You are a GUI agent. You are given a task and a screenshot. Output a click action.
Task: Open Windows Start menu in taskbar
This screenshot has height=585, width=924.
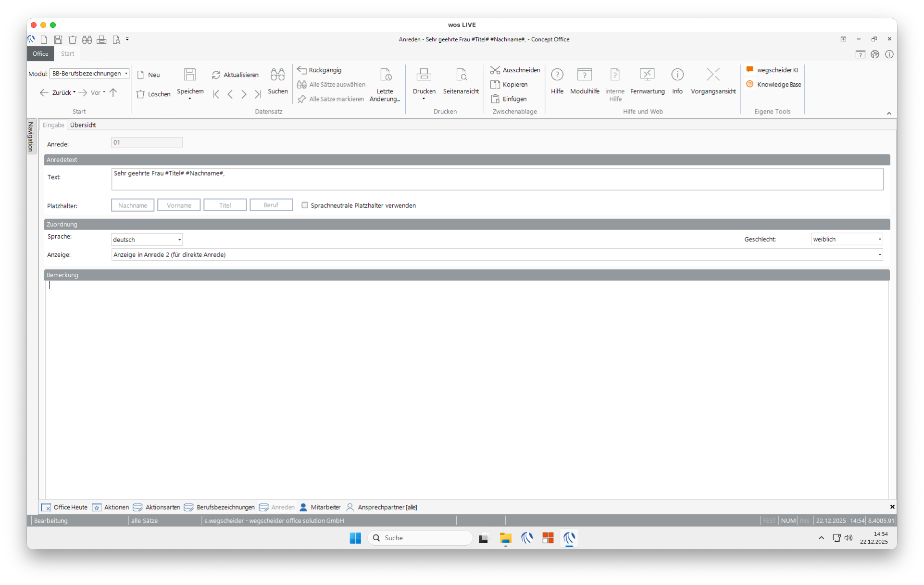355,538
